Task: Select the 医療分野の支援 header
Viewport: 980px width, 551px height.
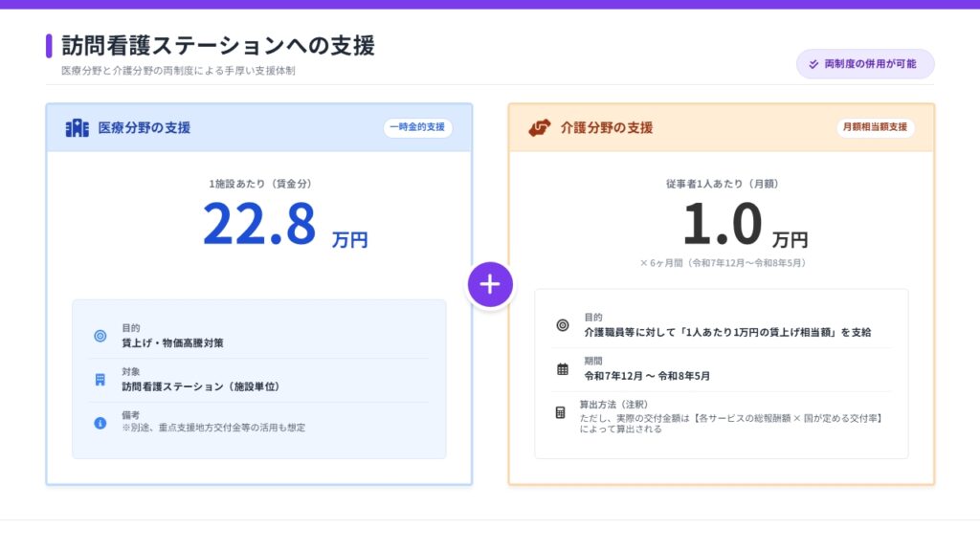Action: click(144, 128)
